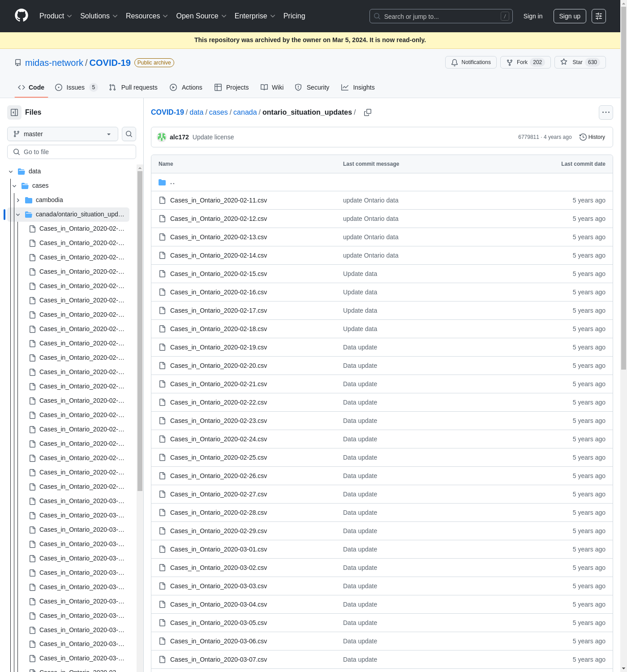The width and height of the screenshot is (627, 672).
Task: Click the file tree vertical scrollbar
Action: click(x=140, y=332)
